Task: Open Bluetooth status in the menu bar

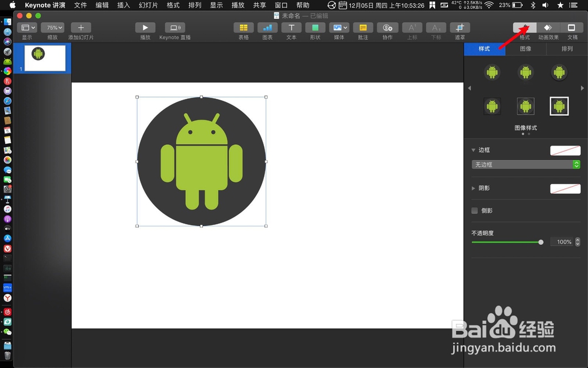Action: (x=533, y=5)
